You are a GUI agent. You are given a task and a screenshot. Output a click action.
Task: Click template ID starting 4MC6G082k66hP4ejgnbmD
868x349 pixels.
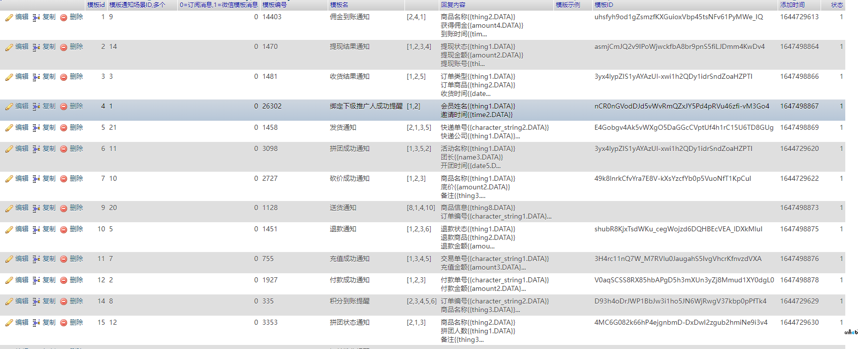click(x=681, y=323)
